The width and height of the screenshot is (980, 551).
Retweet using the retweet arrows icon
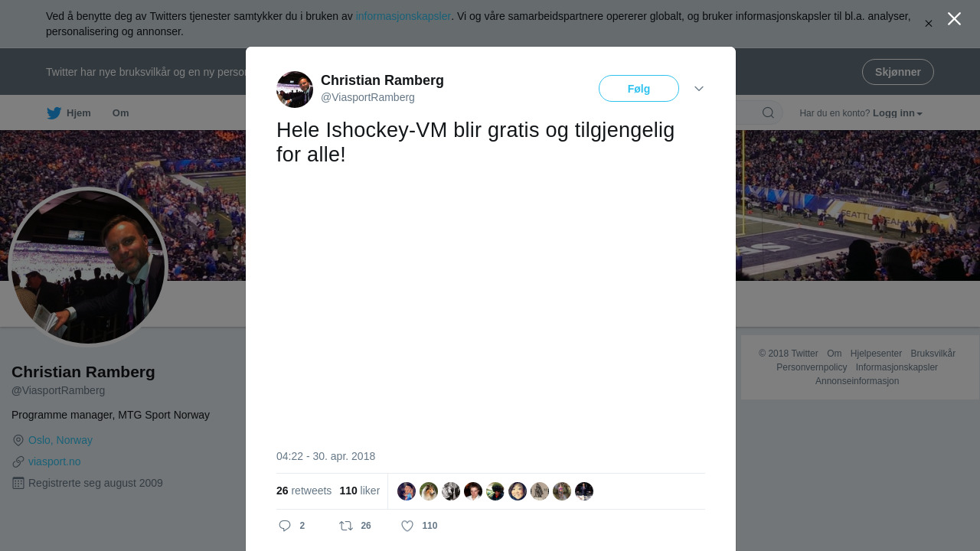click(x=346, y=526)
